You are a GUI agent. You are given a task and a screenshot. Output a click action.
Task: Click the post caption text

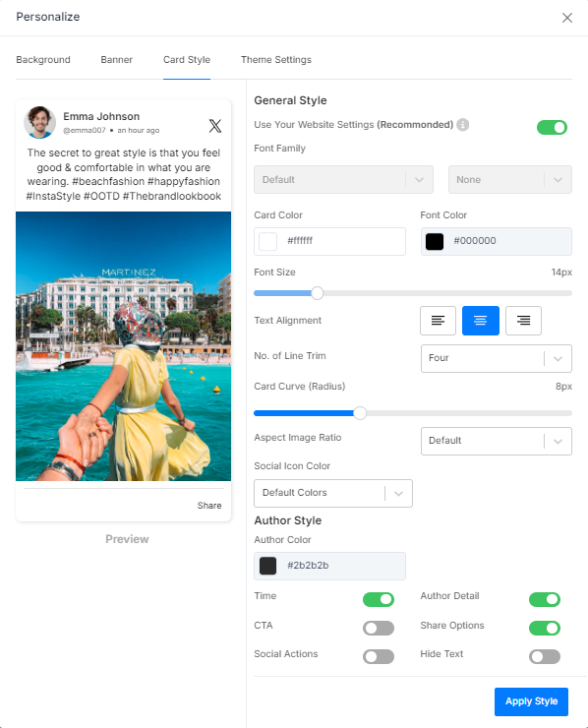tap(124, 174)
